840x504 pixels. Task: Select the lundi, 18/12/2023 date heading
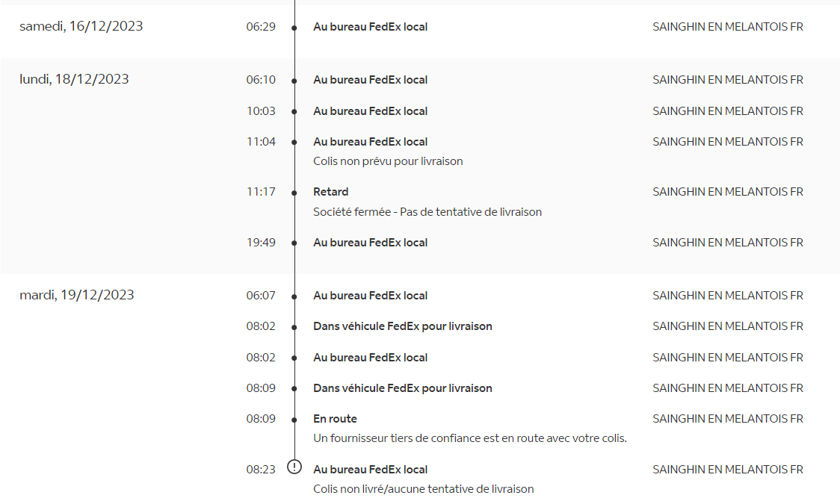[74, 79]
